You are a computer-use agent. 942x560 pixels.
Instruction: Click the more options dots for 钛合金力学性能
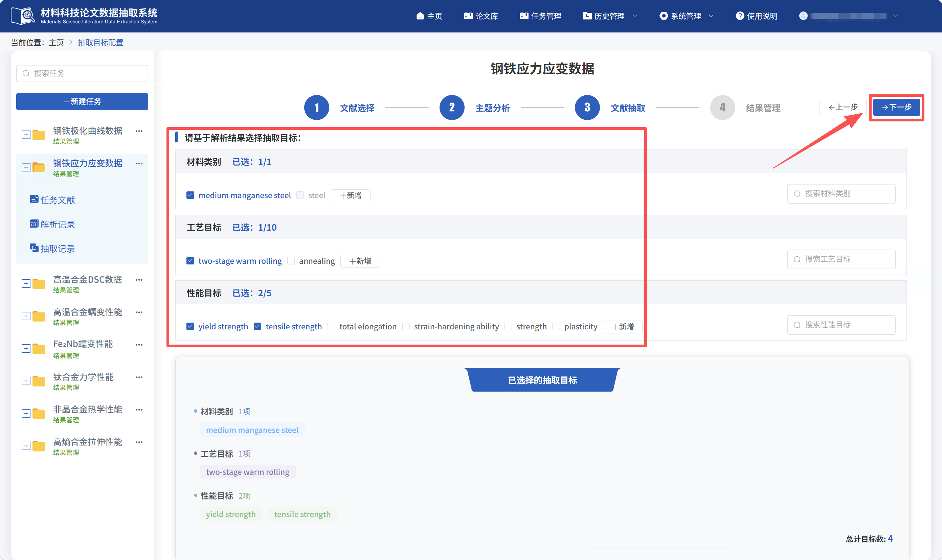pyautogui.click(x=139, y=377)
